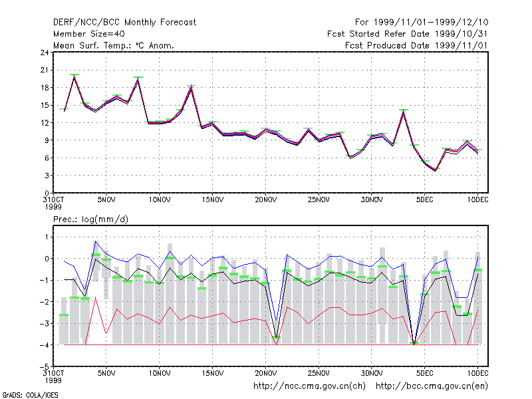Click the 31OCT 1999 label on top chart

click(53, 203)
